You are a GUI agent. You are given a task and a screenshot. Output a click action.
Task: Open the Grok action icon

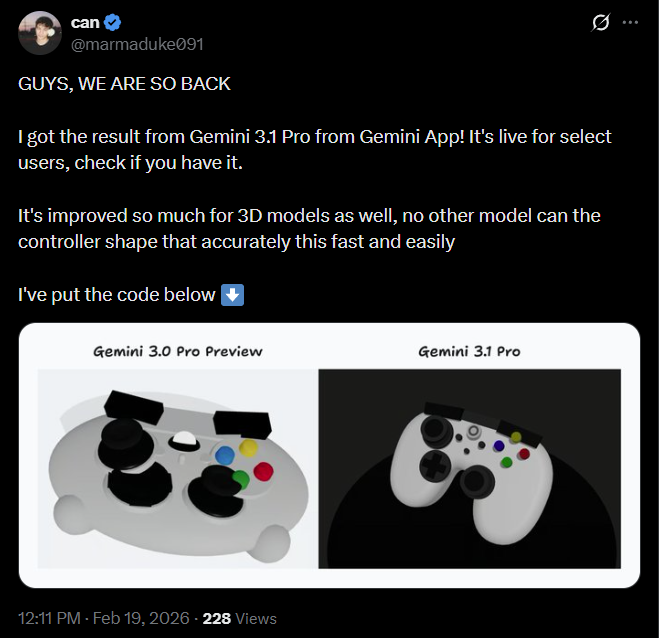point(601,22)
